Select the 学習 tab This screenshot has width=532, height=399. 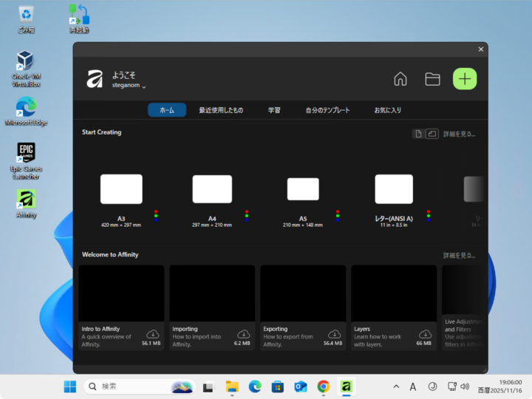pyautogui.click(x=274, y=110)
